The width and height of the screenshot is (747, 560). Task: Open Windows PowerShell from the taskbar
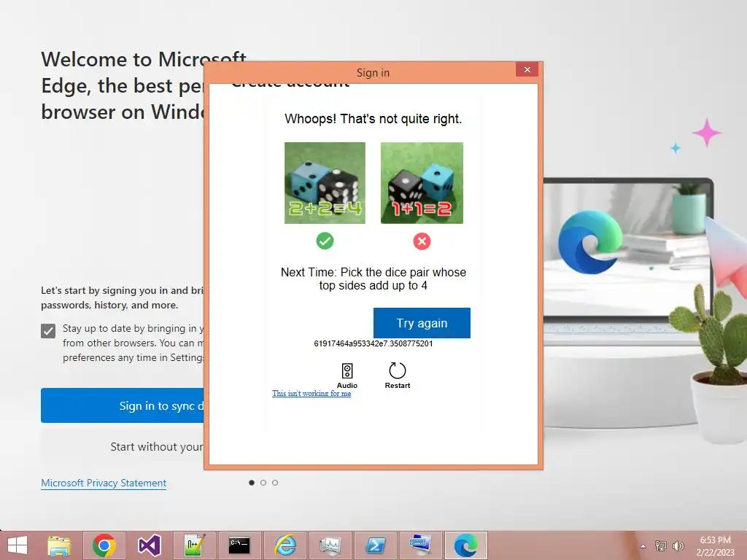tap(376, 545)
